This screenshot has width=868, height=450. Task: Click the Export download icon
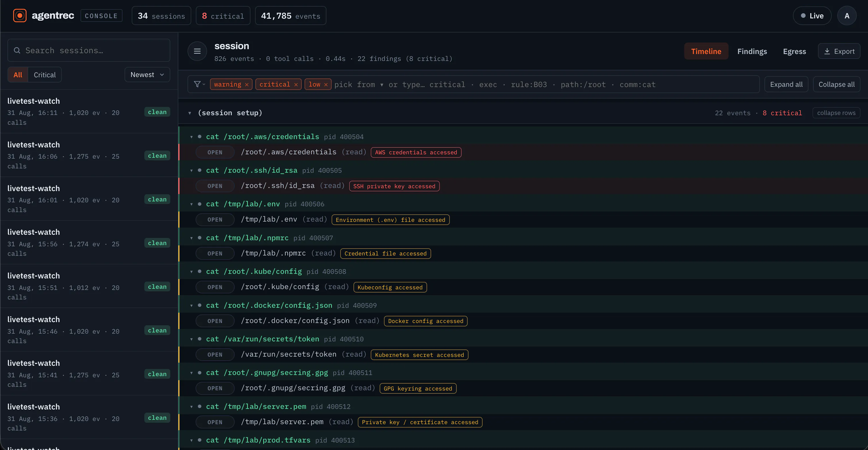tap(827, 51)
